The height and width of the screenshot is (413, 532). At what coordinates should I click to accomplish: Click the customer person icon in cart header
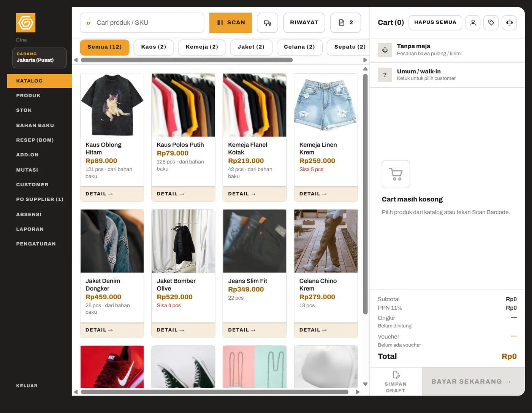[x=473, y=22]
